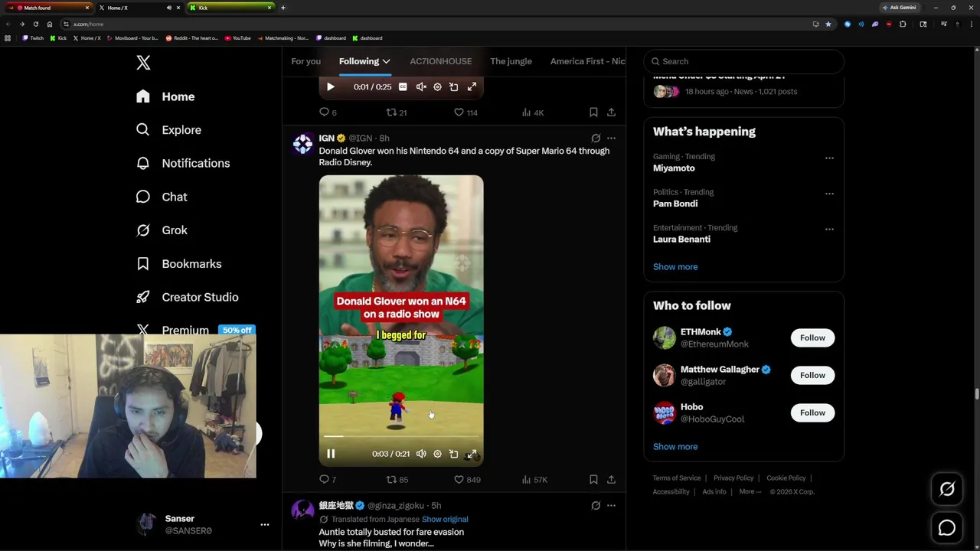
Task: Follow Matthew Gallagher
Action: point(812,376)
